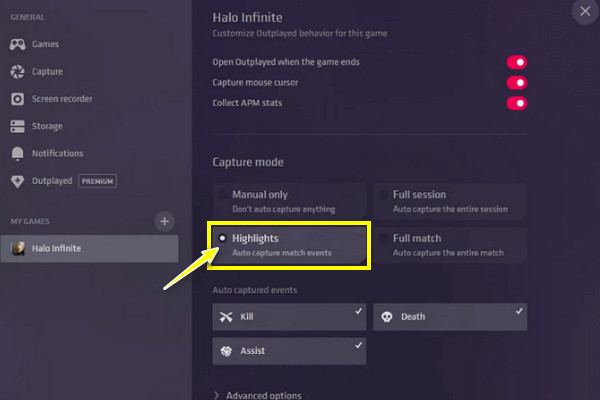
Task: Expand Advanced options section
Action: click(x=262, y=395)
